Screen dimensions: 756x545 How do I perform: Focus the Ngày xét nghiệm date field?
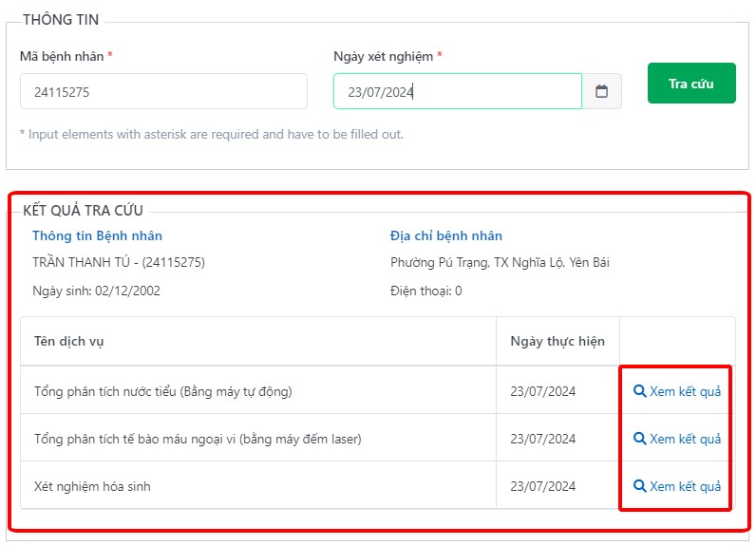pos(458,91)
